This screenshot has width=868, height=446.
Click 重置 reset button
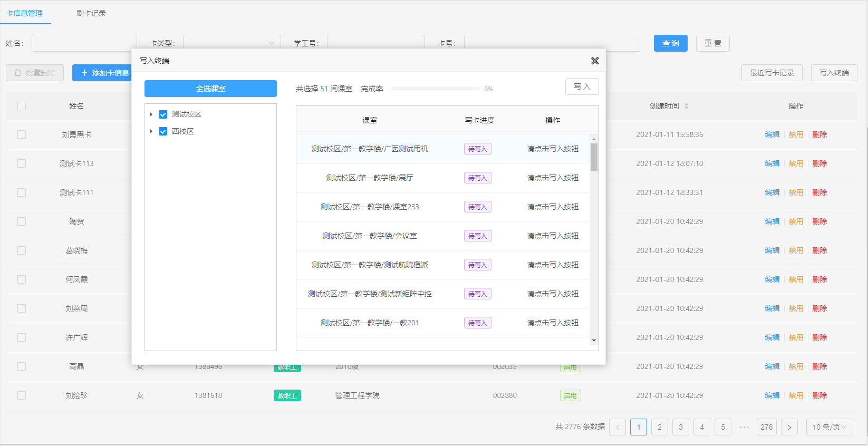click(x=713, y=43)
